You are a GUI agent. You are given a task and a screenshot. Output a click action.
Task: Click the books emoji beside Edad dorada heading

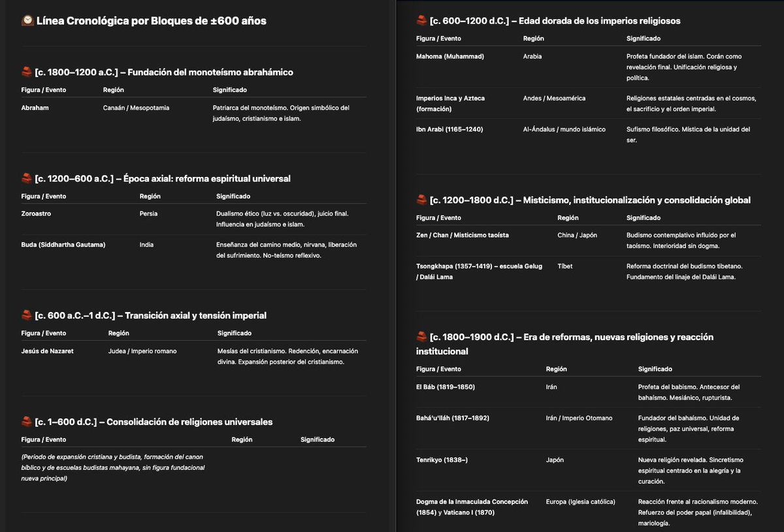(x=421, y=21)
